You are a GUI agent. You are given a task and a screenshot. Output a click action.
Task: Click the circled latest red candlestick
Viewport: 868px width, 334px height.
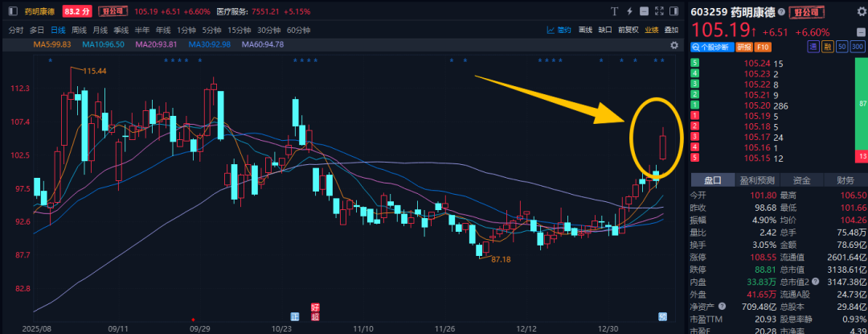click(663, 145)
